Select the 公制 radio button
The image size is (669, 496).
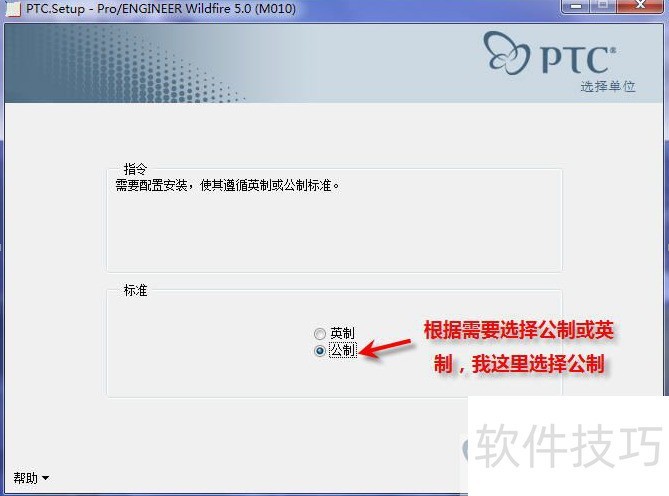point(320,351)
